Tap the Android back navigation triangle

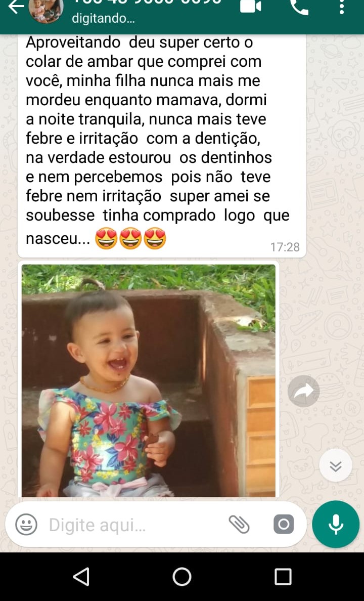[81, 577]
